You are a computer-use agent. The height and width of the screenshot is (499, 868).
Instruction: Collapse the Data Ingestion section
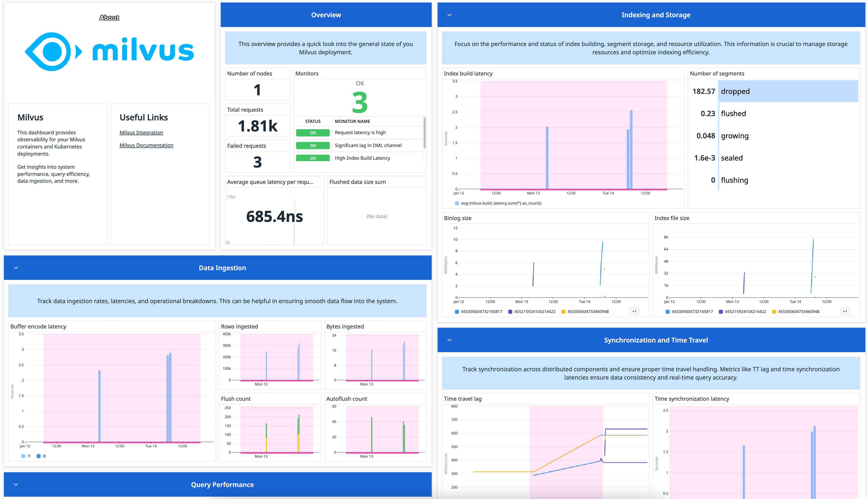click(15, 268)
